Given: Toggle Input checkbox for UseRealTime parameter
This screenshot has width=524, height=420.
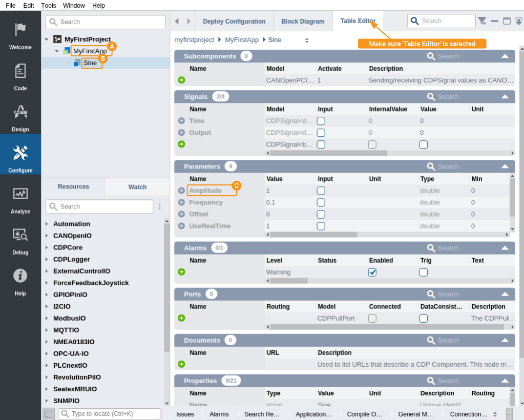Looking at the screenshot, I should [x=321, y=226].
